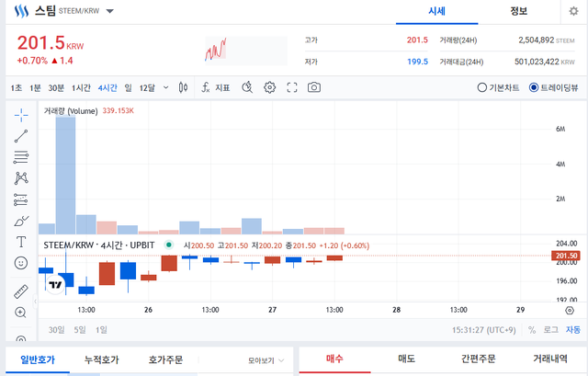Viewport: 588px width, 376px height.
Task: Click the STEEM/KRW · 4시간 · UPBIT chart title
Action: coord(99,245)
